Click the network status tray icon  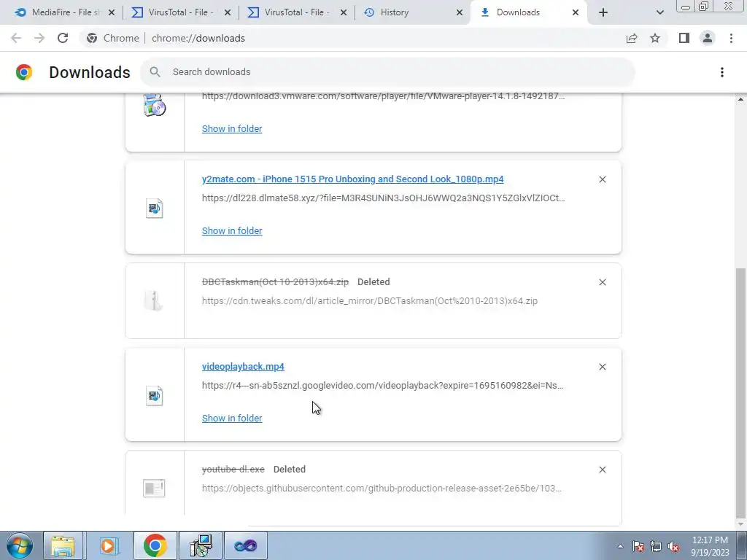[656, 546]
